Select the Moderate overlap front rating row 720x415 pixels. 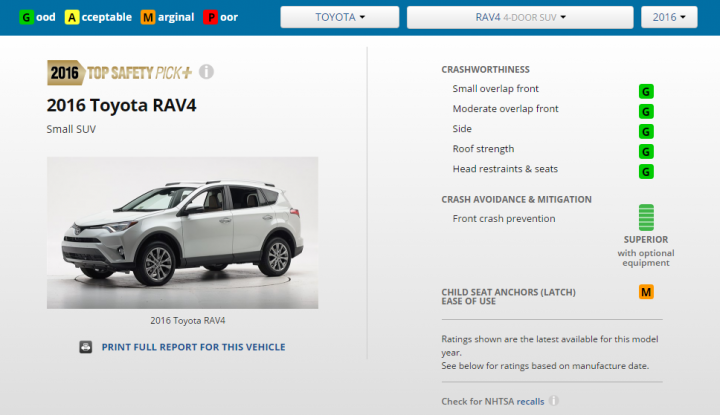pyautogui.click(x=552, y=109)
